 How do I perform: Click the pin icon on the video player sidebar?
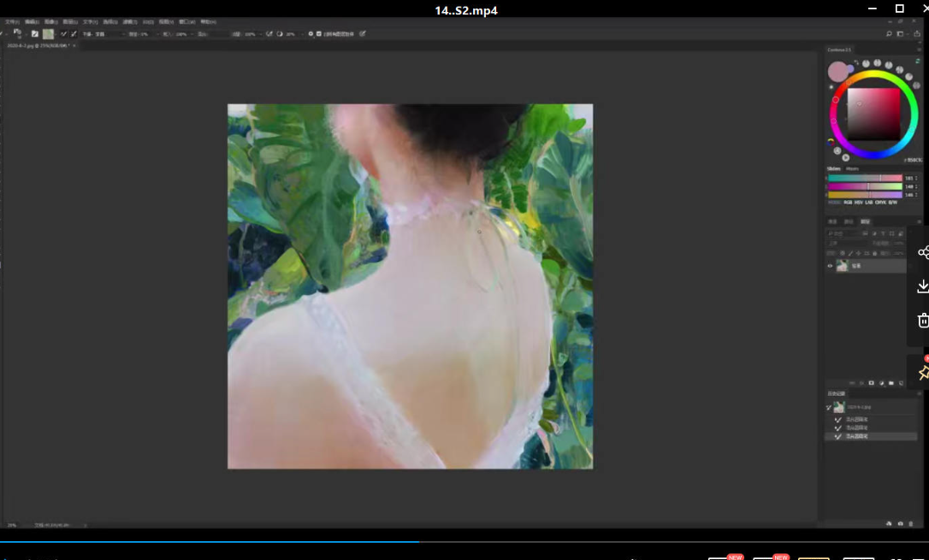pyautogui.click(x=923, y=373)
